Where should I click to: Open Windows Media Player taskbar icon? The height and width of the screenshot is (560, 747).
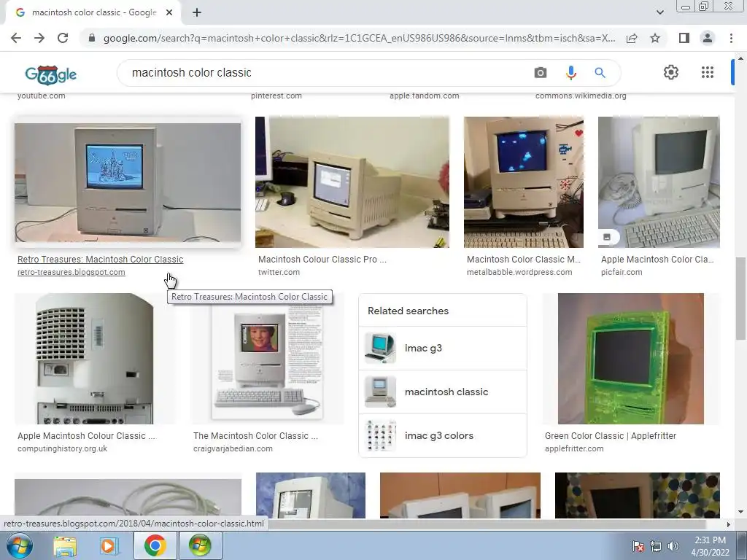109,545
